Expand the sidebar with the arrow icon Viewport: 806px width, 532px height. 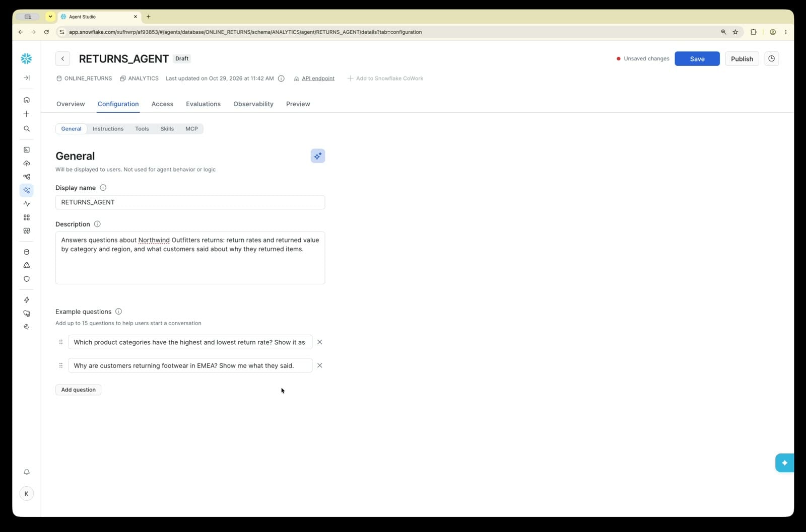tap(27, 78)
